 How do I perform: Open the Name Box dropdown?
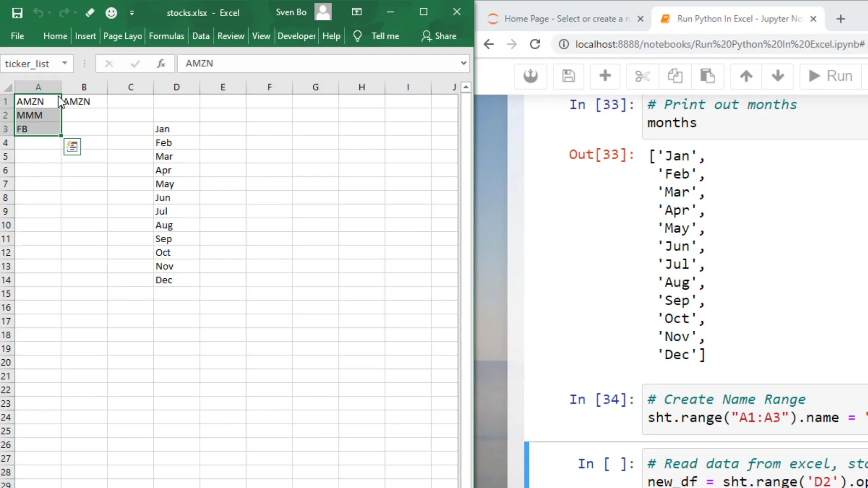coord(65,63)
